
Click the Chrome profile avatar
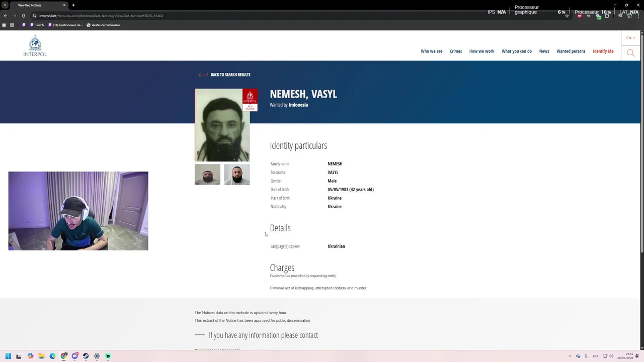[x=629, y=16]
